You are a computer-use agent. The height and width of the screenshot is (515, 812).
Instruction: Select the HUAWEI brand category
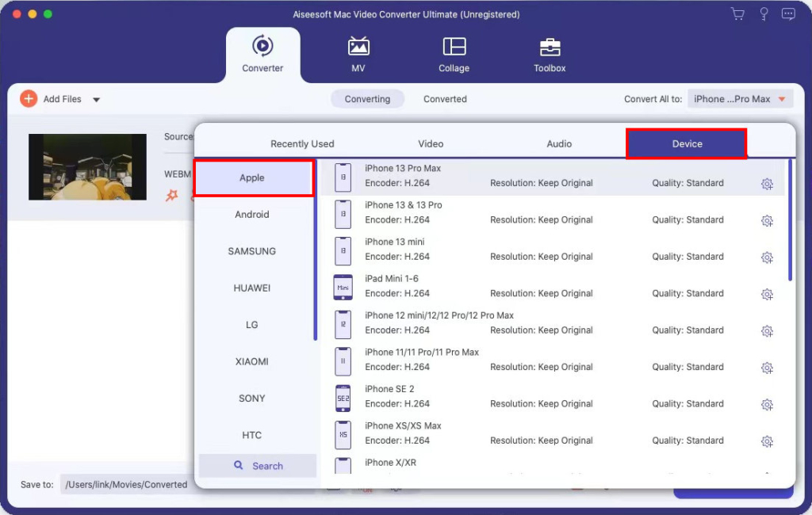point(253,288)
